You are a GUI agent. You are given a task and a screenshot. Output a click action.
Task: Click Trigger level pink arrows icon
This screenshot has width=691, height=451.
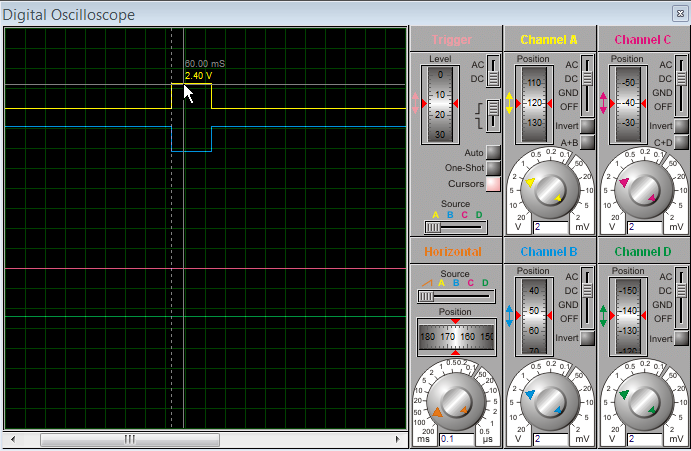point(416,103)
